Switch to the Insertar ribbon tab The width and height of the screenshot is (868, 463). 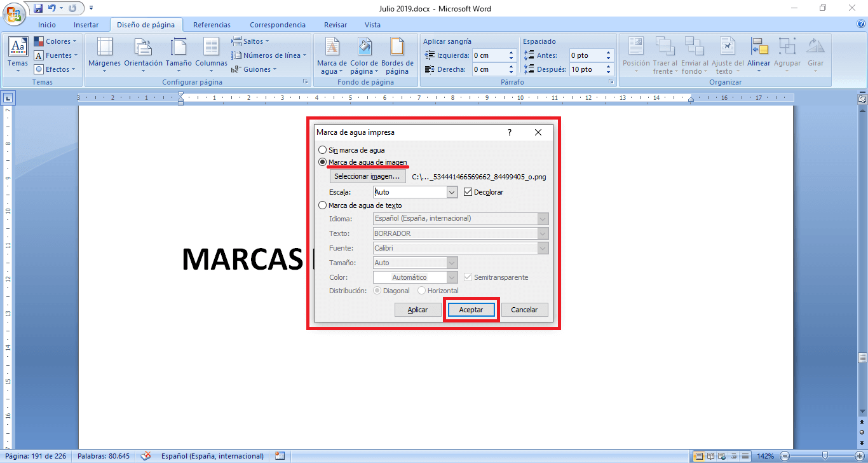coord(86,25)
